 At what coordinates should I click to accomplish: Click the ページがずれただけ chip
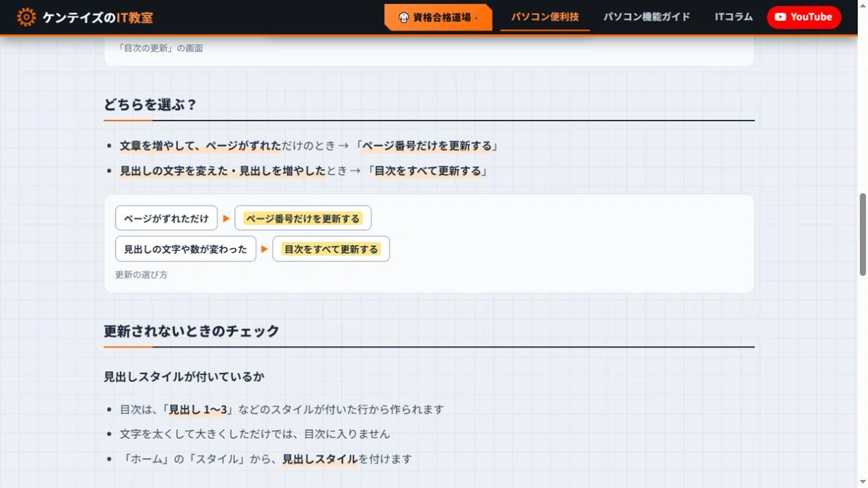pyautogui.click(x=166, y=218)
